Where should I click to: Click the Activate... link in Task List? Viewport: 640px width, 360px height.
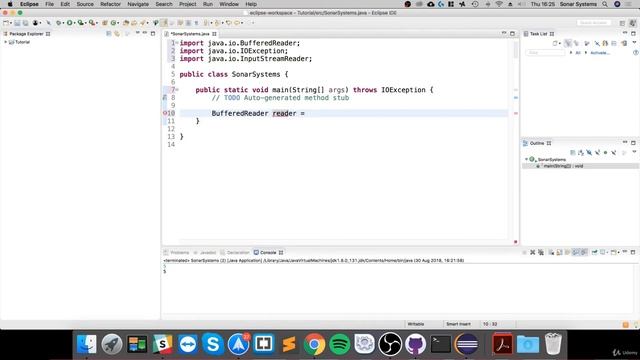600,53
